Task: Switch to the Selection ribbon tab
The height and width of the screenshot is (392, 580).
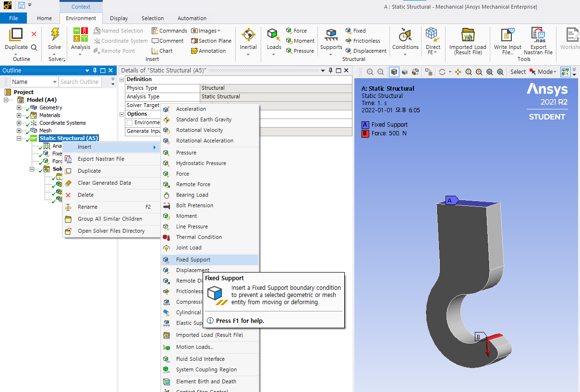Action: (153, 18)
